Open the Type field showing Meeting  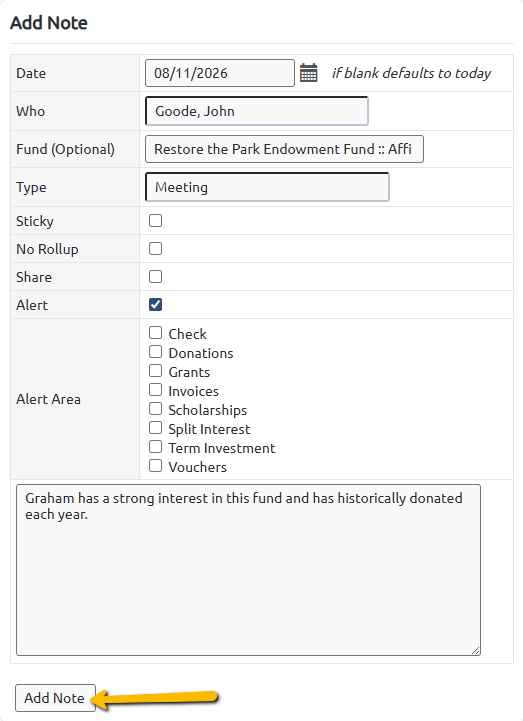point(267,187)
